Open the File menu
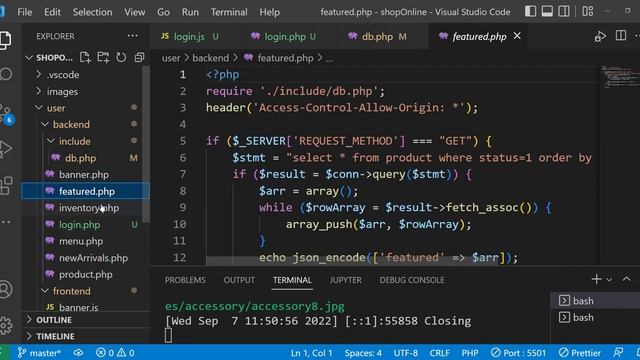640x360 pixels. (24, 12)
